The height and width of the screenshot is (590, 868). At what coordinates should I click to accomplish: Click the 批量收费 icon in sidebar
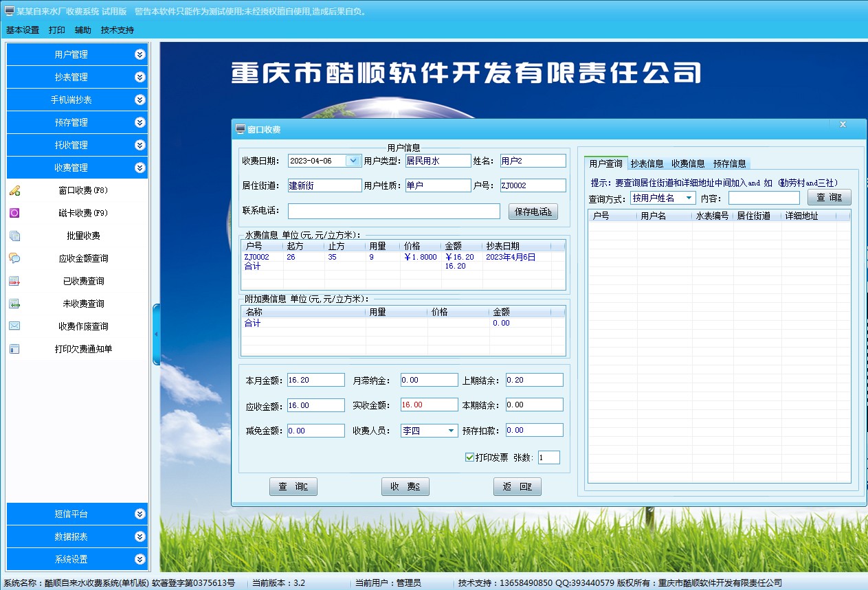(x=14, y=236)
